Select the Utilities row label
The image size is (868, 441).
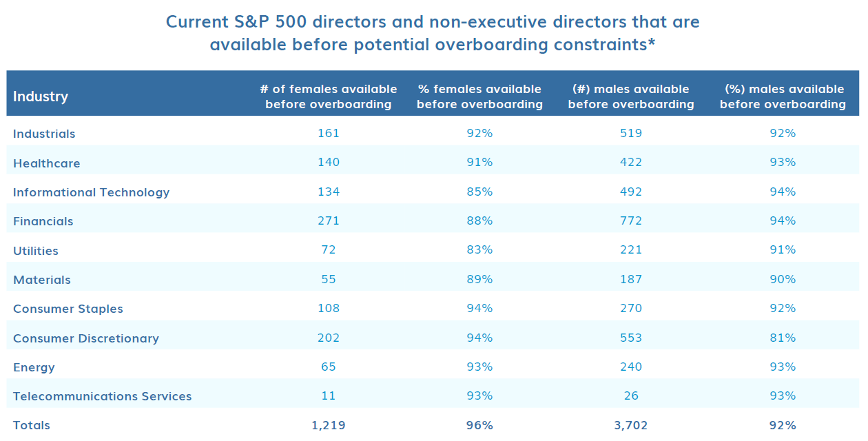[36, 251]
